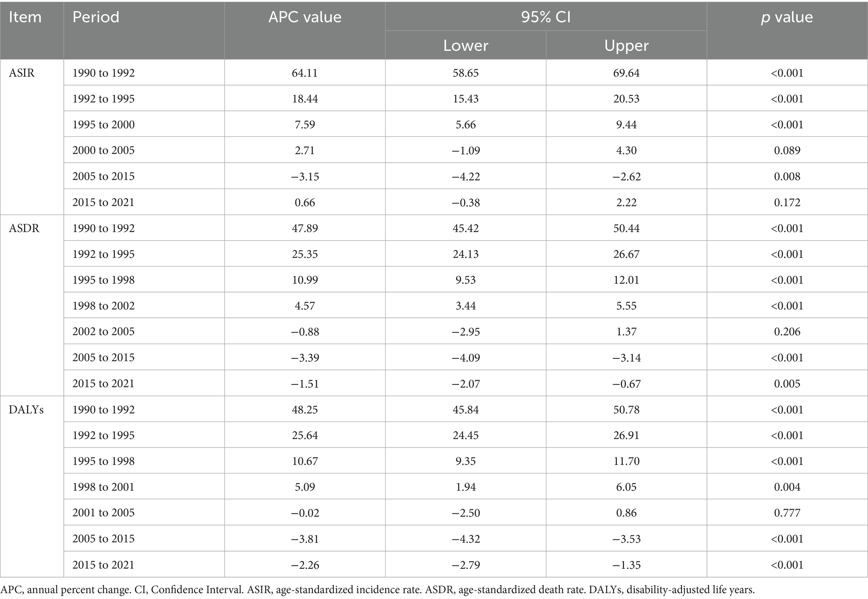Select the APC value cell 48.25
The height and width of the screenshot is (599, 868).
[305, 409]
